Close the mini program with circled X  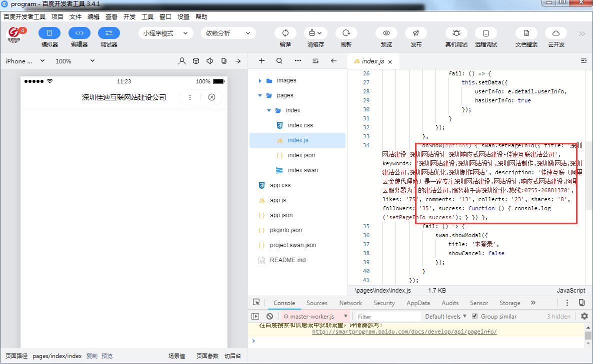tap(212, 97)
